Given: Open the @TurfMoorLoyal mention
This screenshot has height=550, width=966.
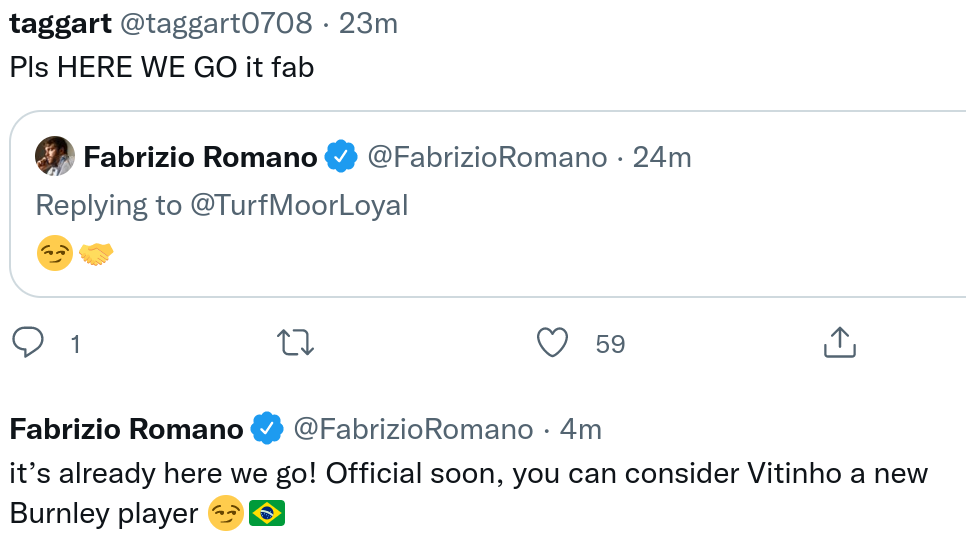Looking at the screenshot, I should pos(299,205).
